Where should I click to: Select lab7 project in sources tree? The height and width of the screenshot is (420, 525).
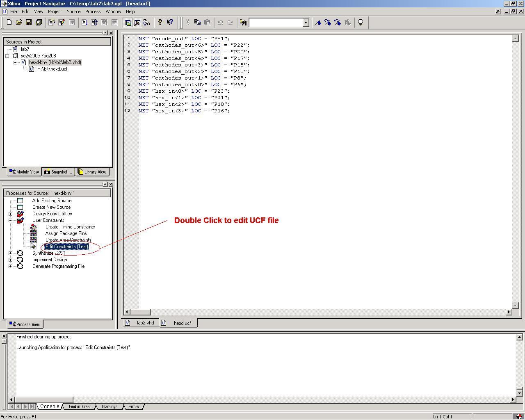pos(25,49)
